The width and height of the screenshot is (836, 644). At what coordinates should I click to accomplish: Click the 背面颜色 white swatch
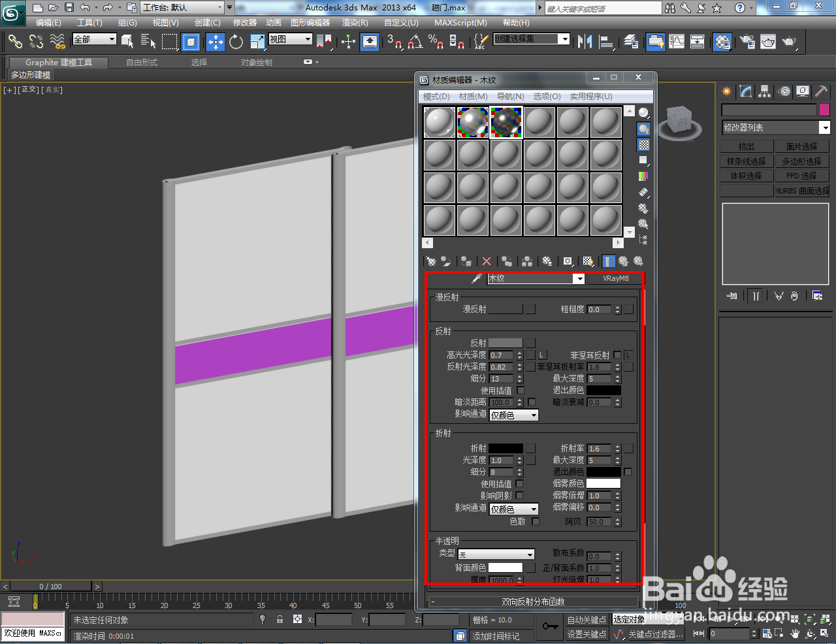506,568
